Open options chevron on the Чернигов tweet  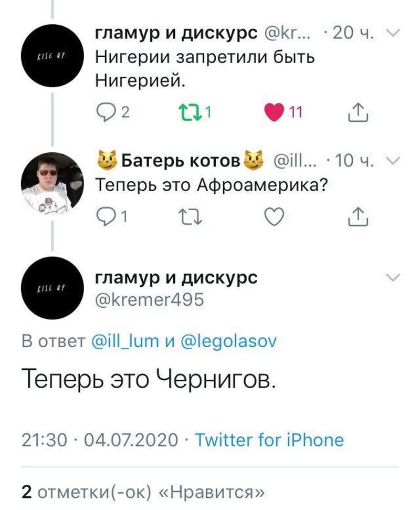coord(393,277)
